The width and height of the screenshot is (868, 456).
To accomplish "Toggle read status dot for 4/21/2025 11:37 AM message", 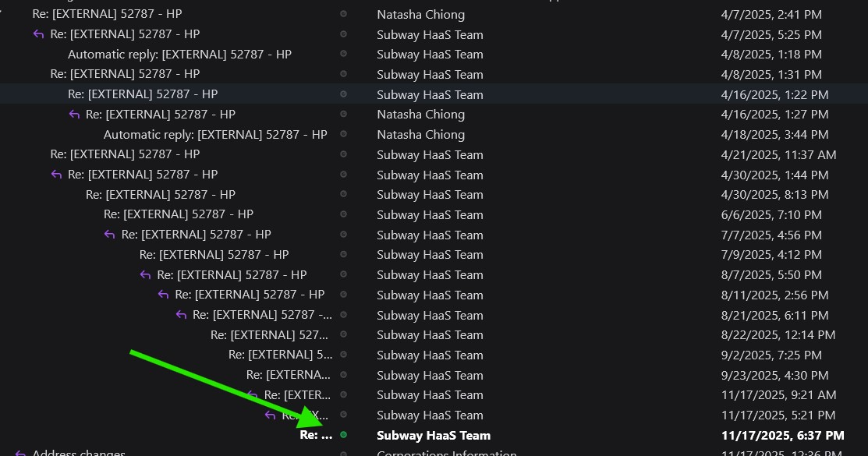I will click(343, 154).
